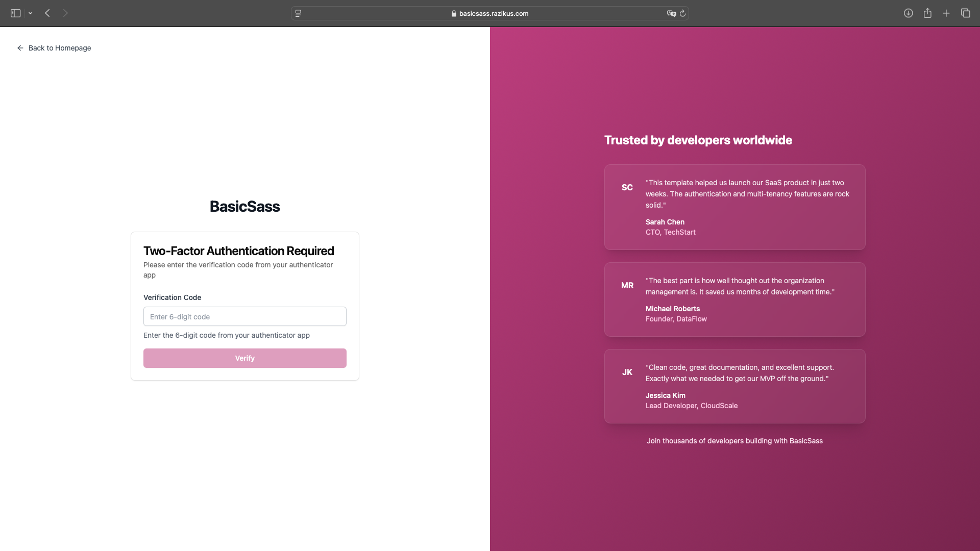980x551 pixels.
Task: Click the left arrow beside Back to Homepage
Action: [x=20, y=48]
